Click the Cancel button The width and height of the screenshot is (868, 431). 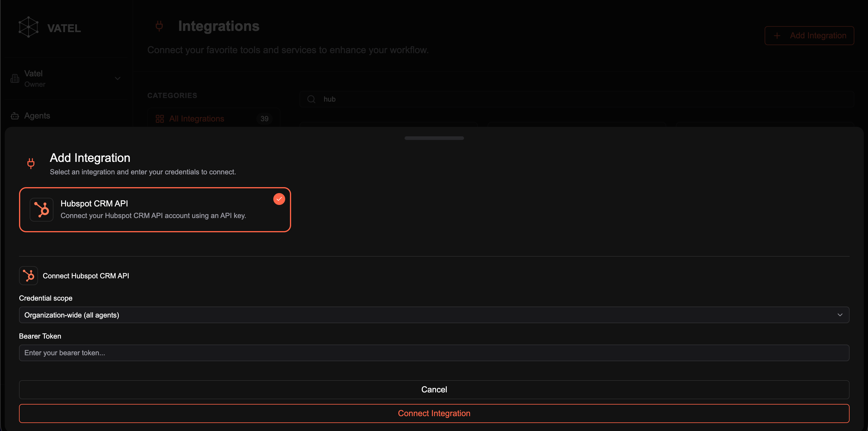[434, 389]
